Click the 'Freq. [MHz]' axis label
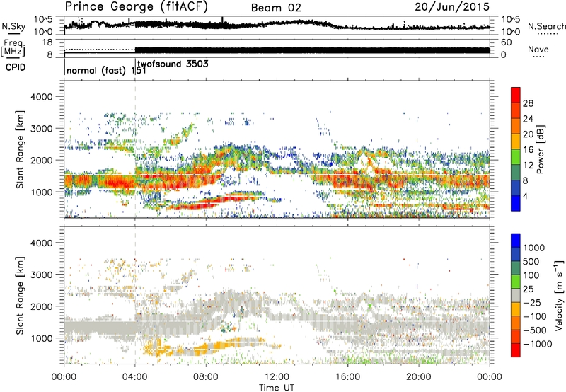566x392 pixels. tap(13, 48)
